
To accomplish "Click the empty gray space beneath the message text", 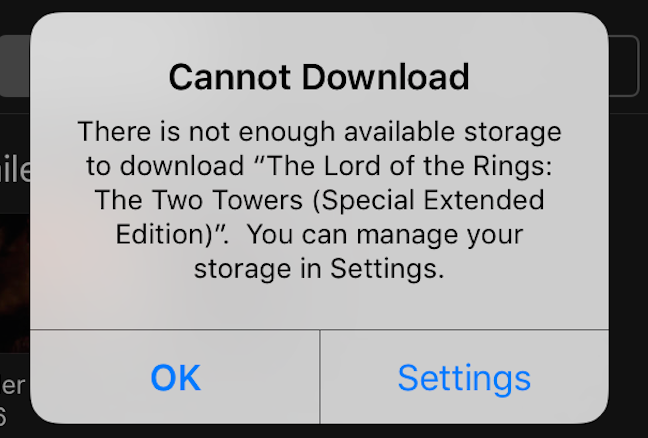I will point(319,307).
